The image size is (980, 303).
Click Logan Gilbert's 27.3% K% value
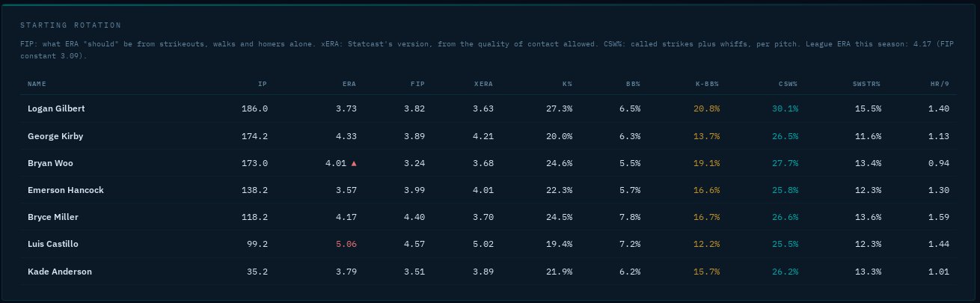click(x=560, y=108)
